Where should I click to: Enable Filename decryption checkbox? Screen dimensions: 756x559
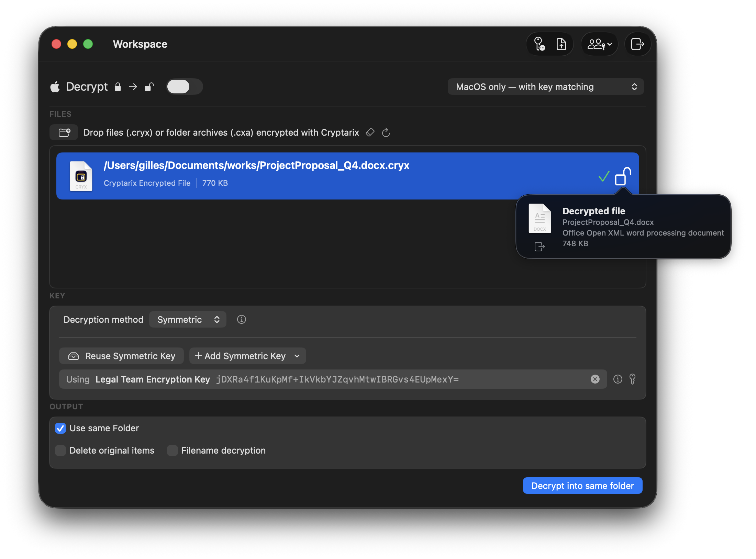pyautogui.click(x=173, y=450)
